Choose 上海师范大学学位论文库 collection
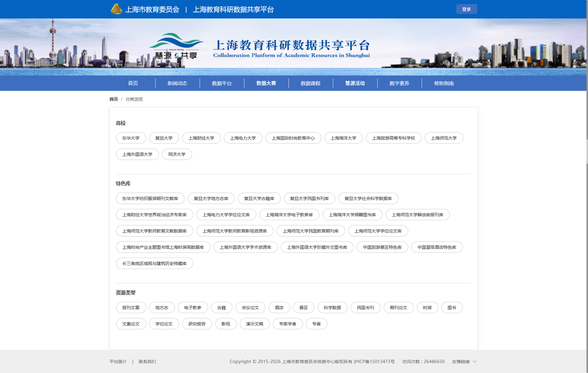 pos(378,230)
